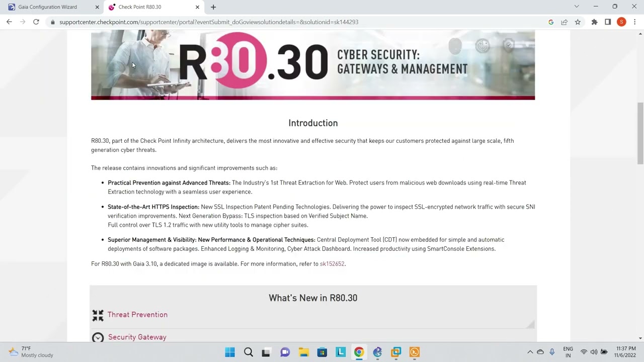Click the What's New in R80.30 heading

pyautogui.click(x=313, y=298)
